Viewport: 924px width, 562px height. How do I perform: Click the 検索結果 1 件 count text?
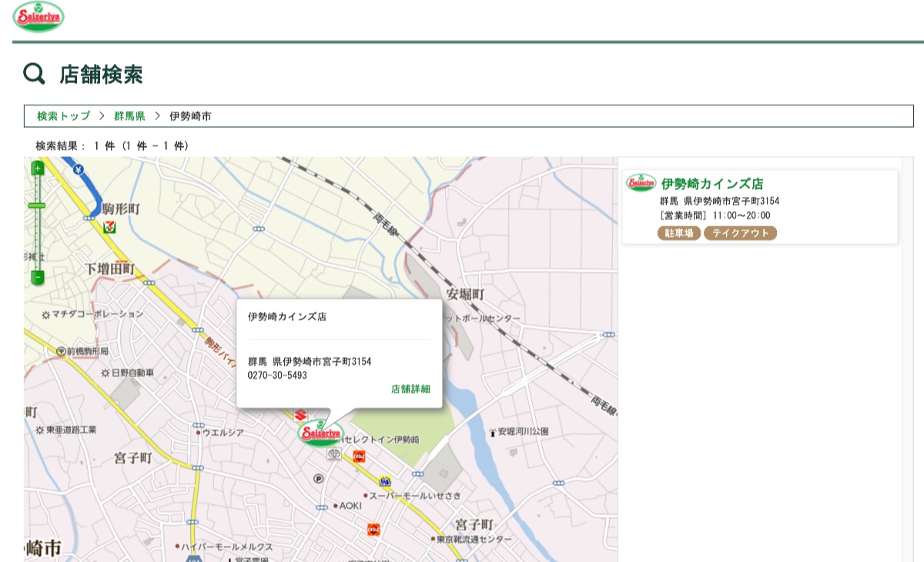tap(112, 146)
